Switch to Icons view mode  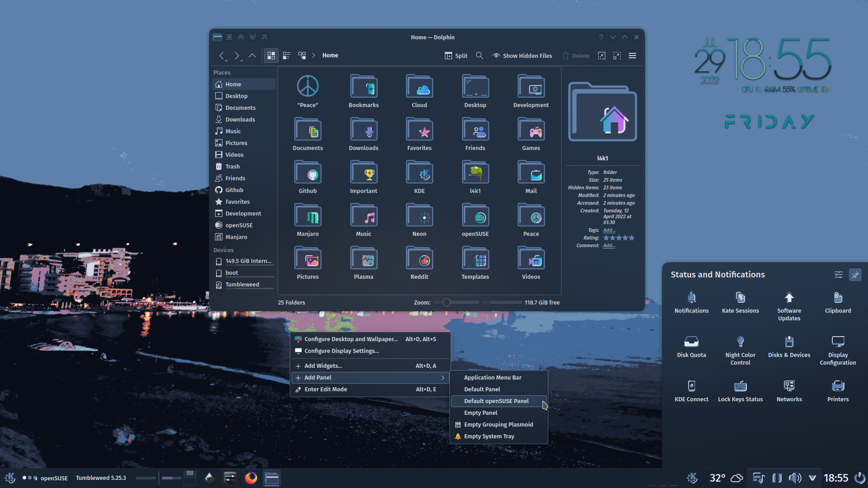click(271, 56)
